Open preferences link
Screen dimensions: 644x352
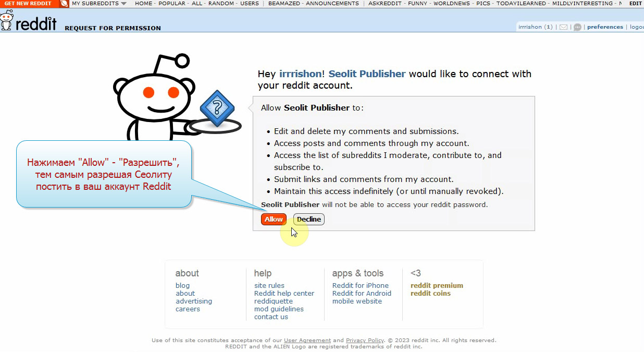coord(605,27)
